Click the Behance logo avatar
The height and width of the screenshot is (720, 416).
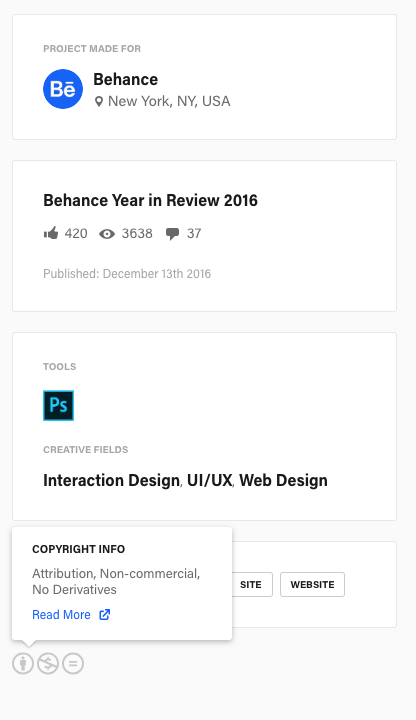point(63,89)
